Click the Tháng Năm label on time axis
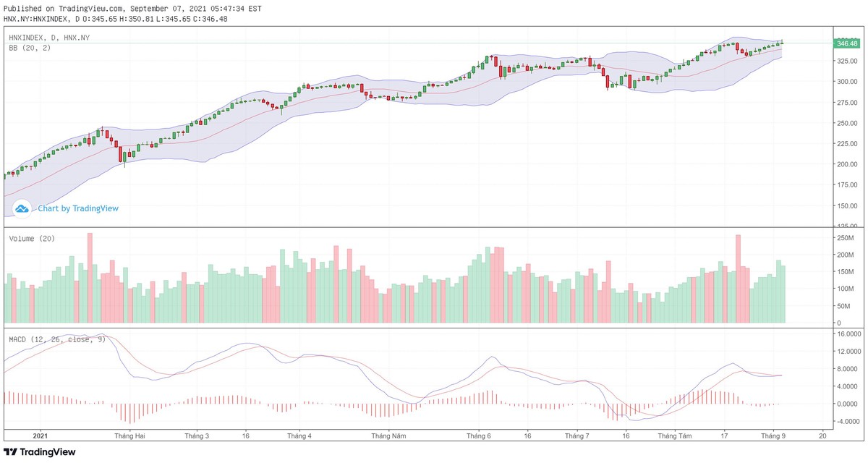Screen dimensions: 868x463 click(x=391, y=436)
